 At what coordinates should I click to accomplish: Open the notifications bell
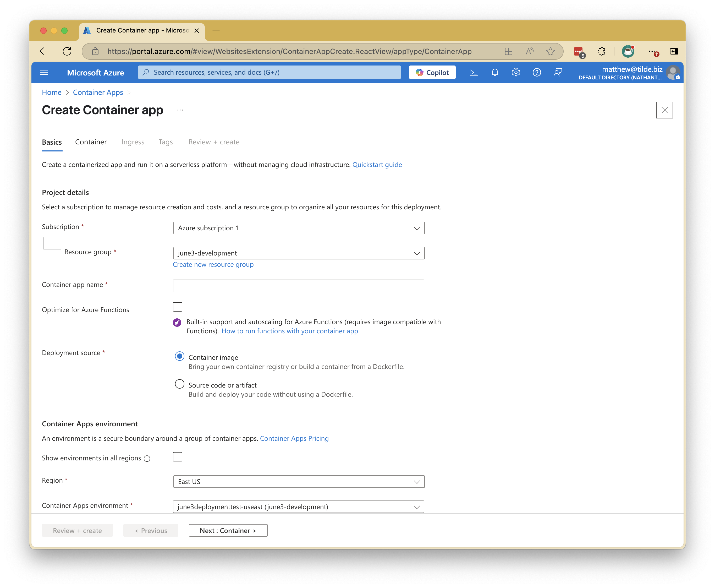tap(495, 72)
